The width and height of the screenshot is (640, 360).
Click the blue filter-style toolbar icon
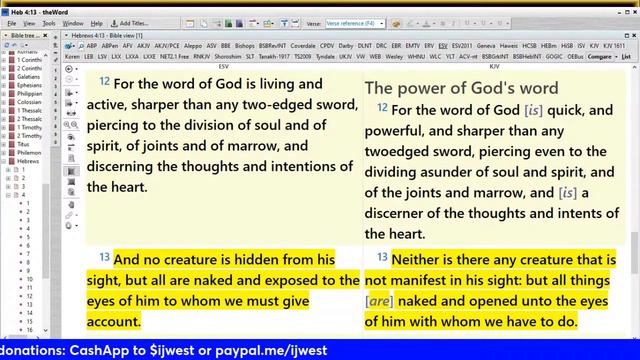point(284,24)
